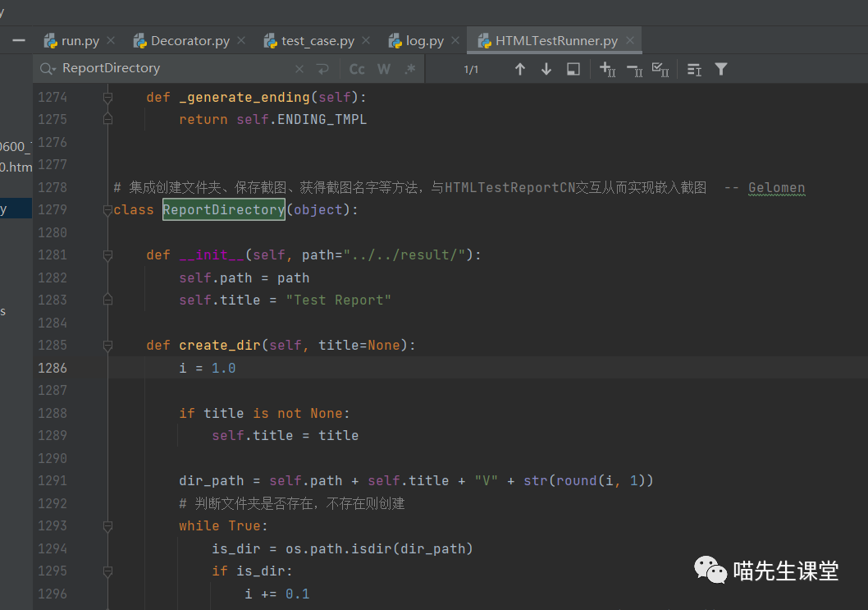Add selection for next occurrence

point(608,69)
